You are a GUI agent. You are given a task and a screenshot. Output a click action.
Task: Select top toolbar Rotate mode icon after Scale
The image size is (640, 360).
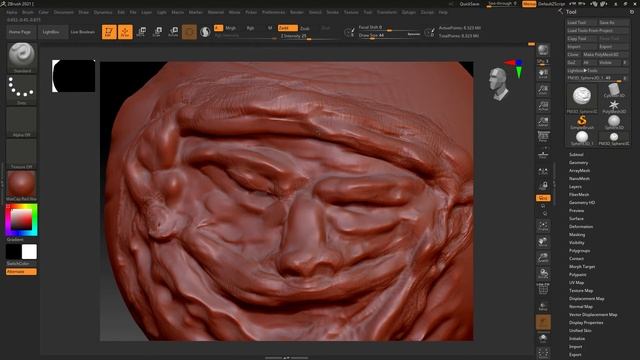[173, 31]
